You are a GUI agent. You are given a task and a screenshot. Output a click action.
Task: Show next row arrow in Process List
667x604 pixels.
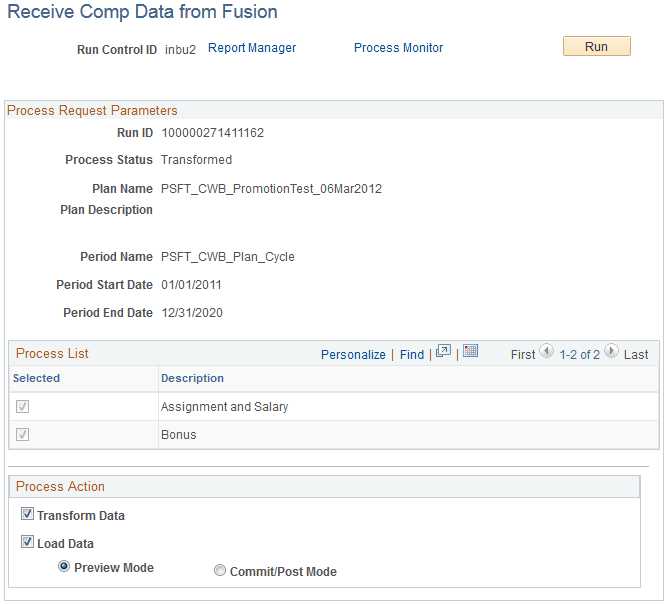pos(611,351)
